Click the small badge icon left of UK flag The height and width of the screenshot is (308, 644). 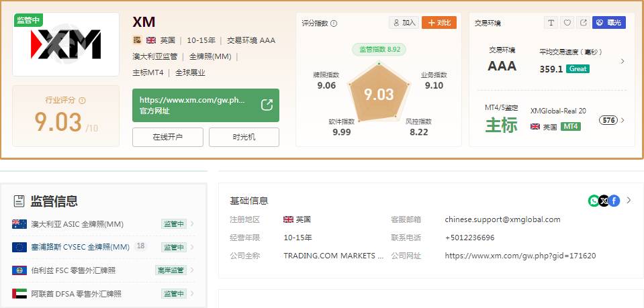pos(137,40)
